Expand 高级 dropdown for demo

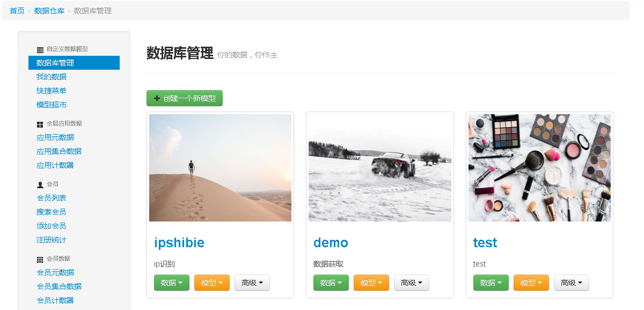pyautogui.click(x=412, y=283)
